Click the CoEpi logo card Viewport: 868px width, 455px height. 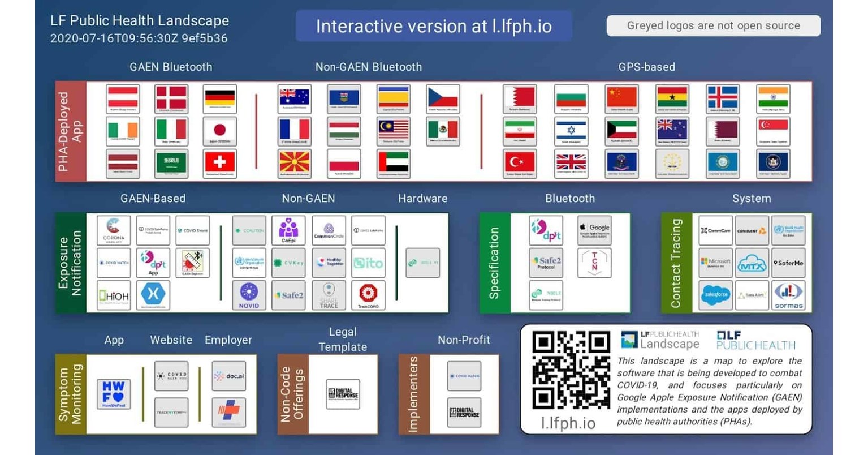[x=288, y=230]
